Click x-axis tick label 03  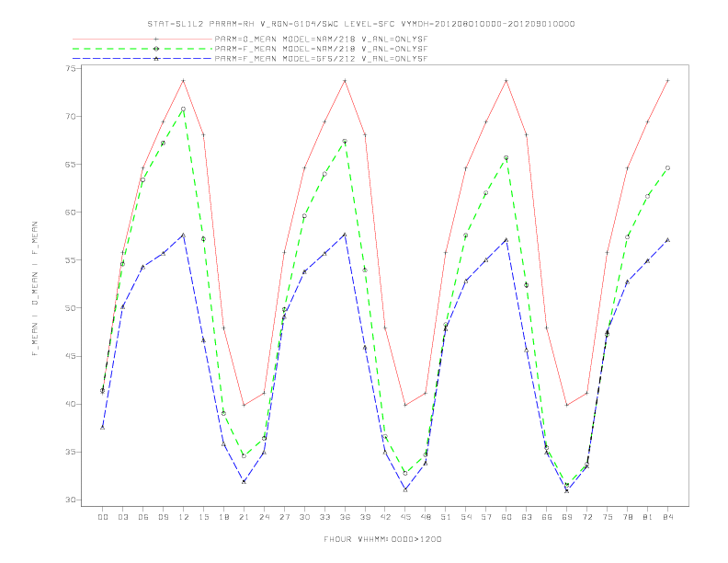pos(122,517)
